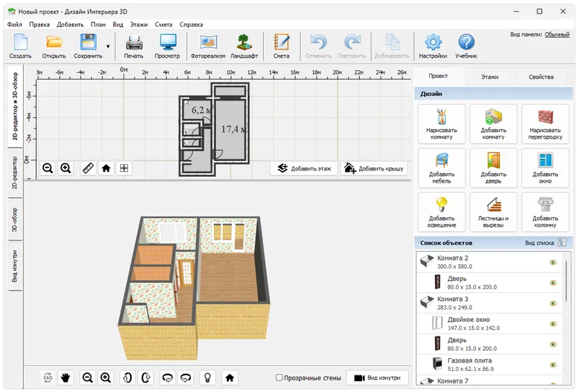578x392 pixels.
Task: Click Нарисовать комнату design tool
Action: (x=440, y=124)
